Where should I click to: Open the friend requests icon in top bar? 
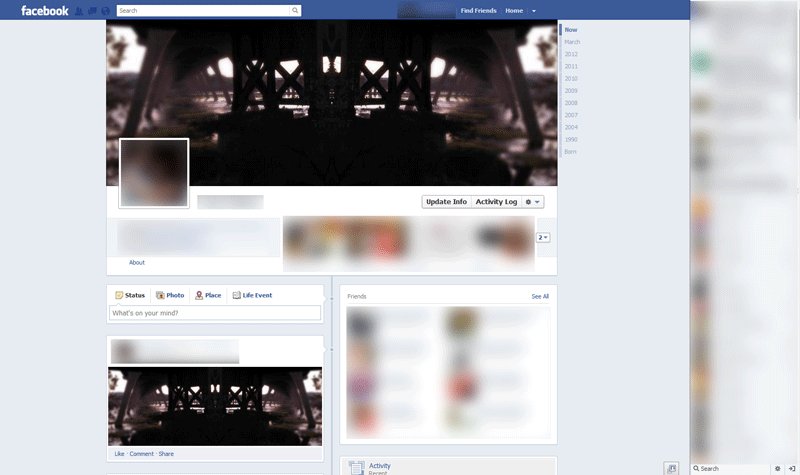[x=79, y=11]
